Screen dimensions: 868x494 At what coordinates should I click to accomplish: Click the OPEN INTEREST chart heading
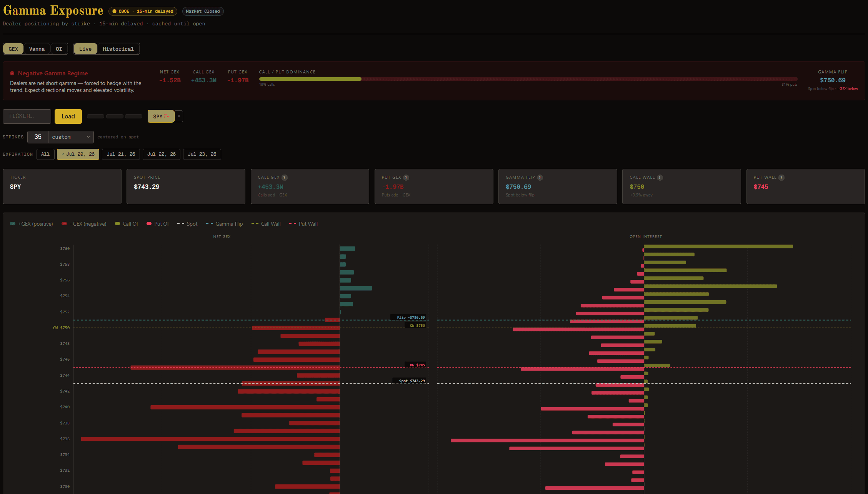(646, 237)
